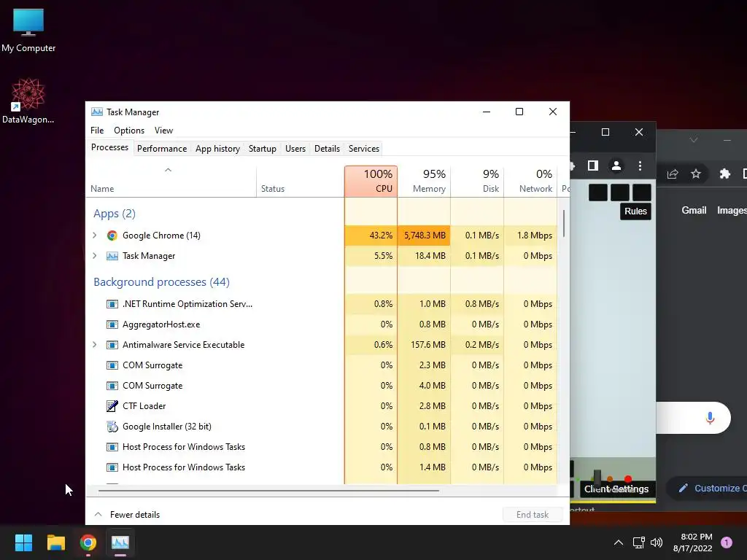Expand the Antimalware Service Executable group

click(x=94, y=345)
